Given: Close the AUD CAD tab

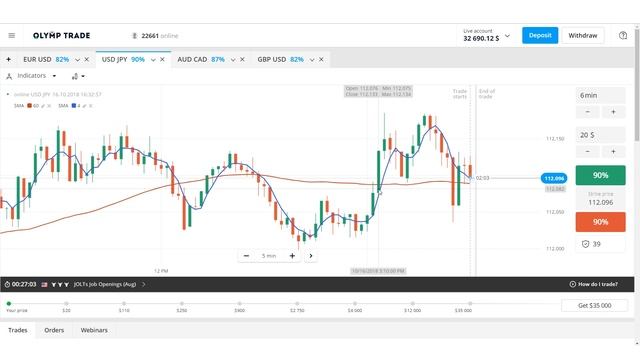Looking at the screenshot, I should click(x=242, y=60).
